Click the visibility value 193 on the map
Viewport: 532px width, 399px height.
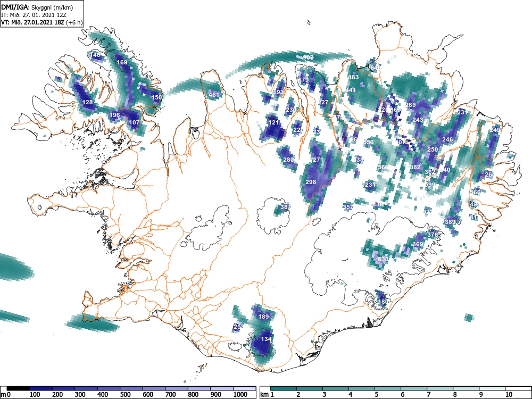(279, 92)
